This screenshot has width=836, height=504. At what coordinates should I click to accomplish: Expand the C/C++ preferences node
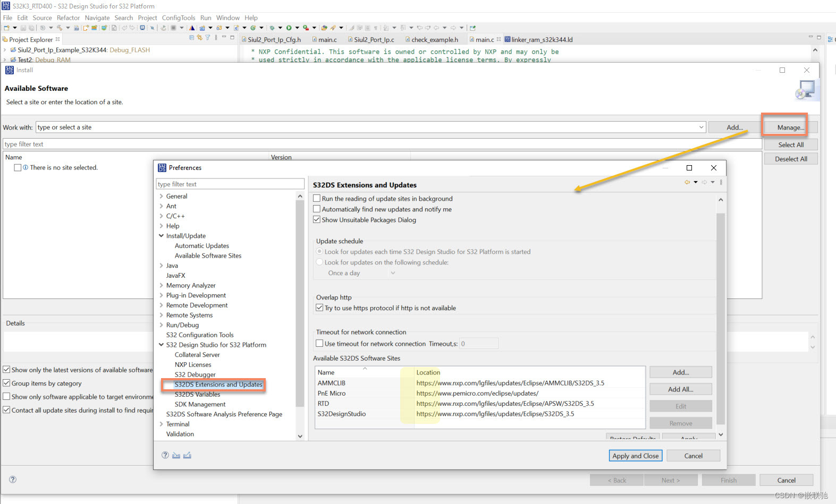161,216
